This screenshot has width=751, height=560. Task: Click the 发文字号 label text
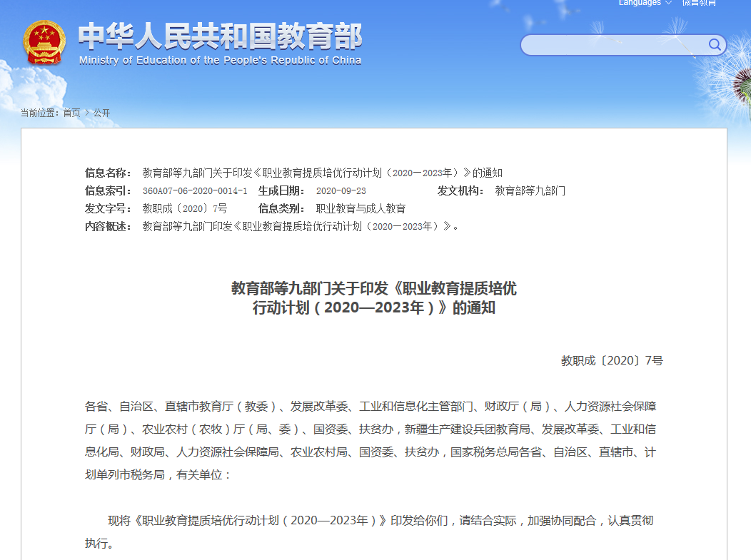[108, 208]
